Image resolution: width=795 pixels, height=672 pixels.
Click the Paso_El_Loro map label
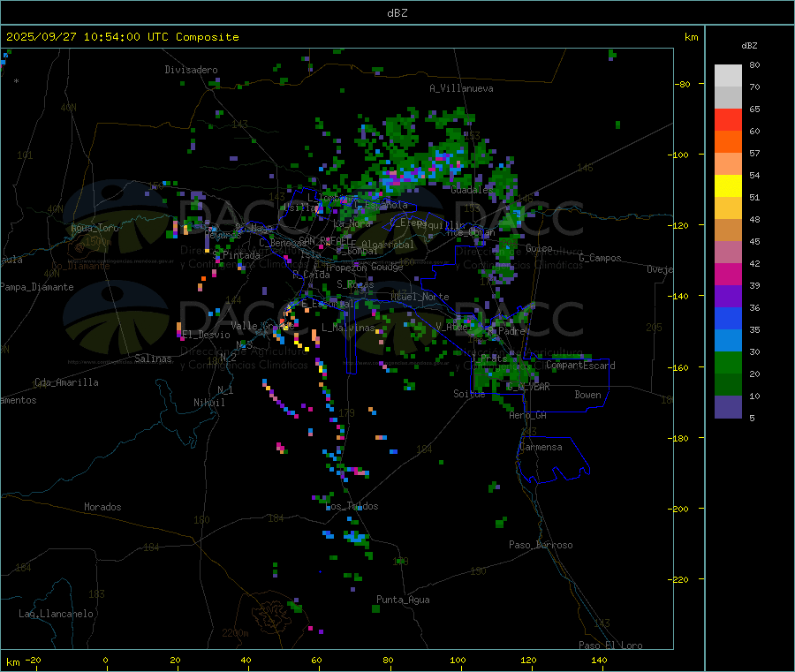point(610,646)
